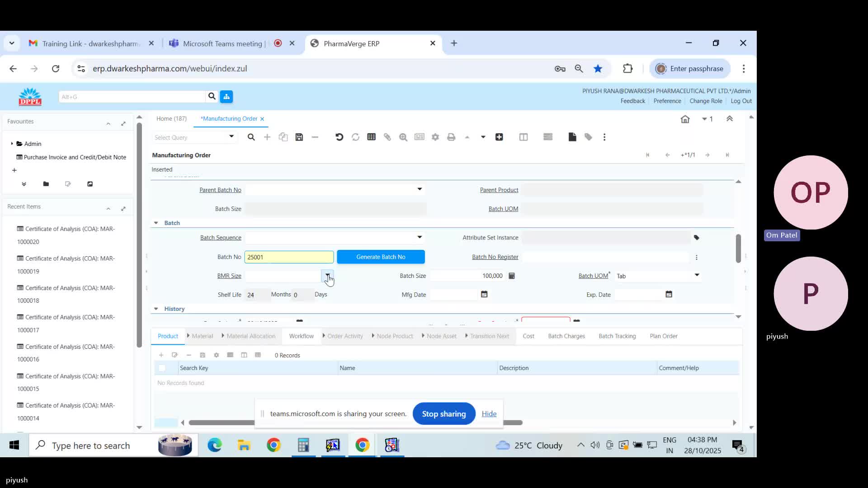Open the Workflow tab
This screenshot has height=488, width=868.
pyautogui.click(x=301, y=336)
